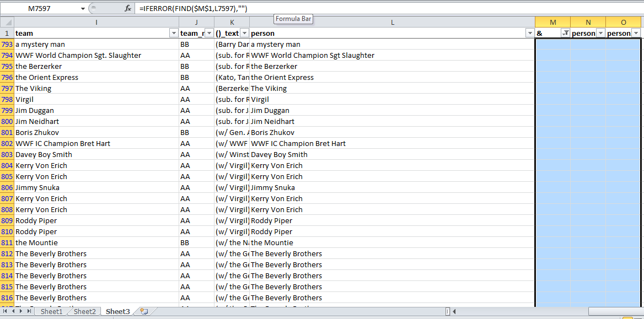Click the 'team' header cell
The height and width of the screenshot is (319, 644).
click(96, 33)
